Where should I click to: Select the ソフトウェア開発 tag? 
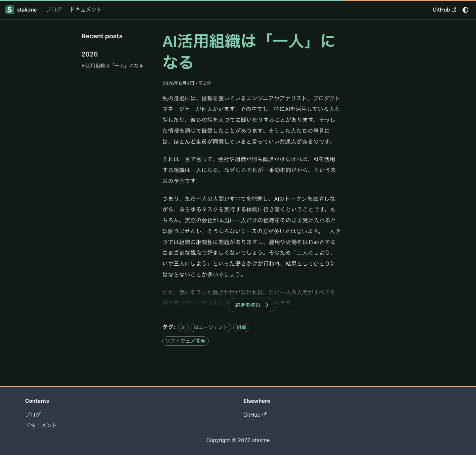point(185,341)
